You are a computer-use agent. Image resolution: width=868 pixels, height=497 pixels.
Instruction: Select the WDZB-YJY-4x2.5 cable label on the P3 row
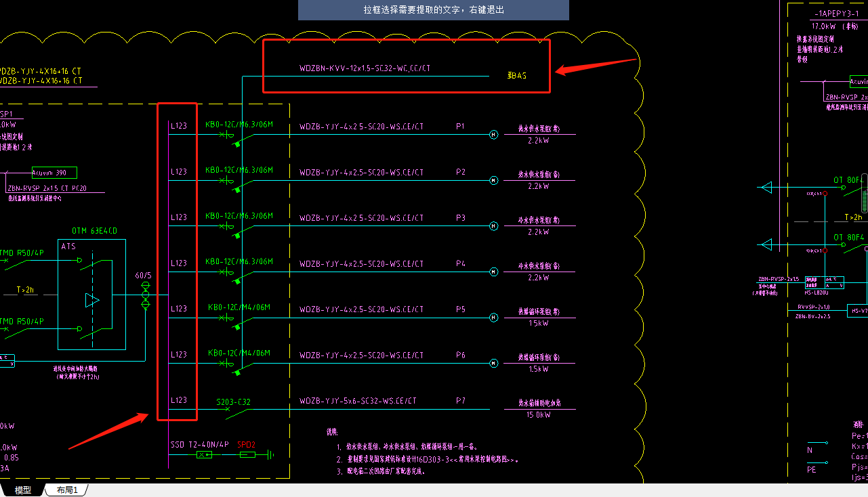click(x=361, y=218)
